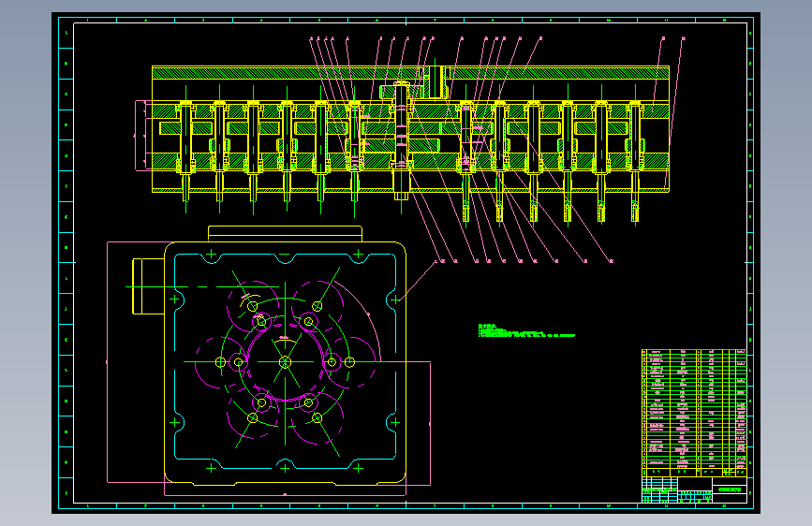The width and height of the screenshot is (812, 526).
Task: Select the revision grid in the title block
Action: click(659, 489)
